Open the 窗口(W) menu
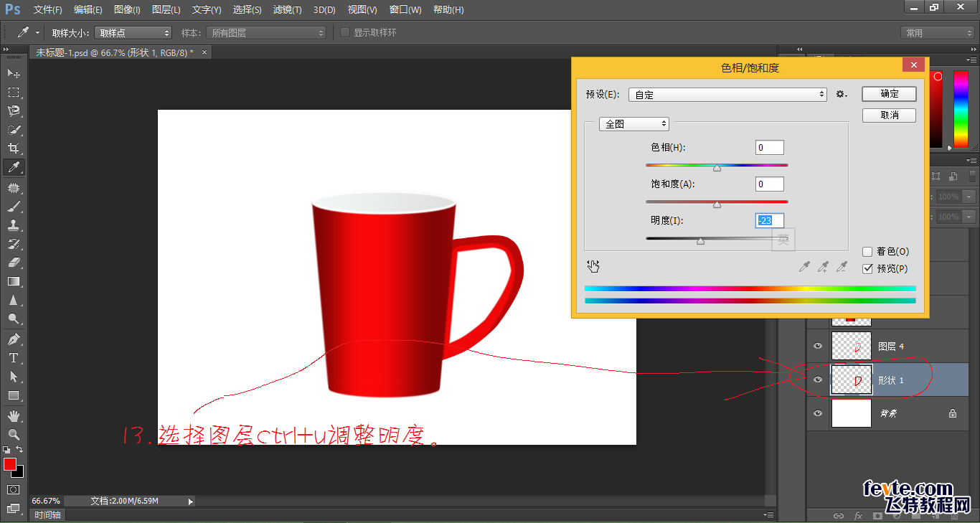 click(405, 10)
